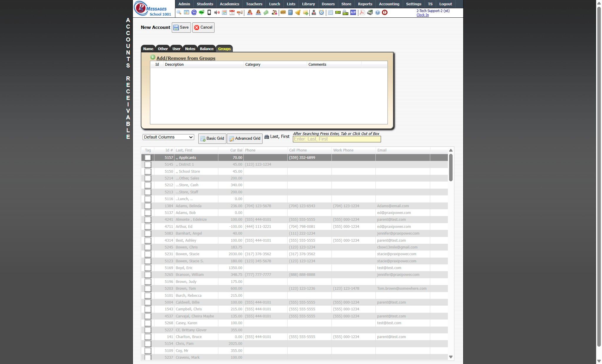Open the Accounting menu
Viewport: 602px width, 364px height.
coord(389,4)
